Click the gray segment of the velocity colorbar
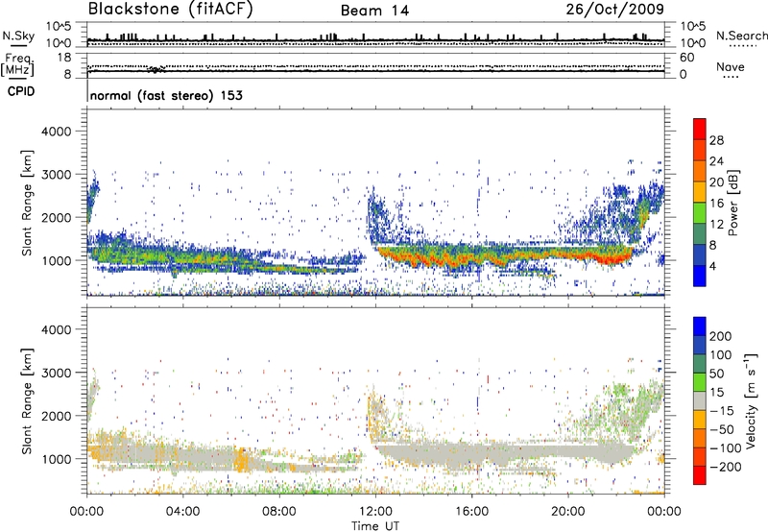 [x=700, y=400]
